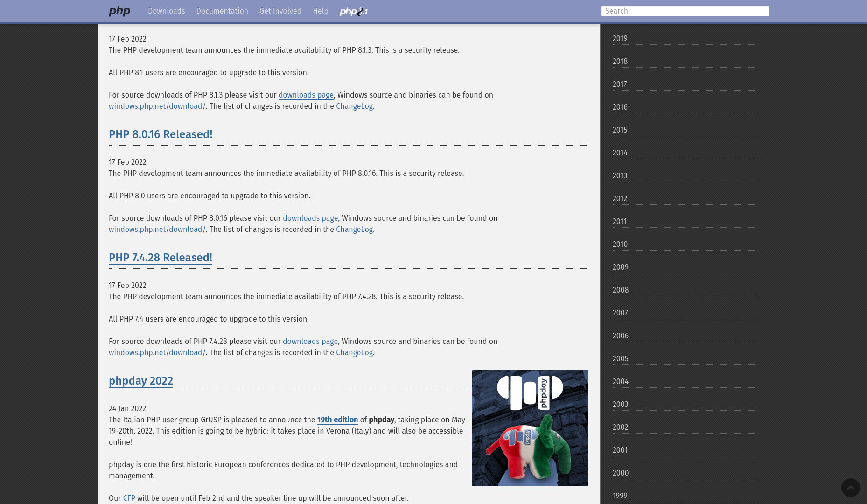Open the 19th edition link

pyautogui.click(x=337, y=420)
